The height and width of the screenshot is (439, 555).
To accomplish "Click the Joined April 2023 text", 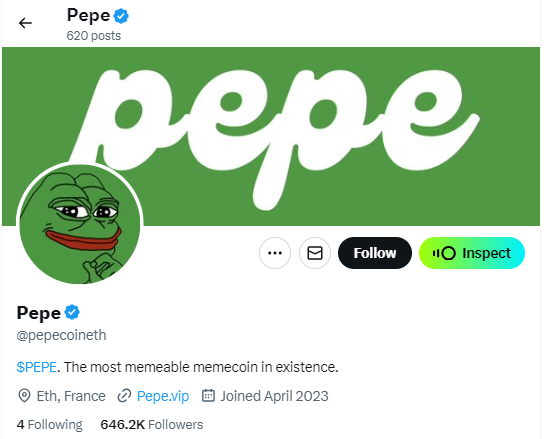I will [x=274, y=396].
